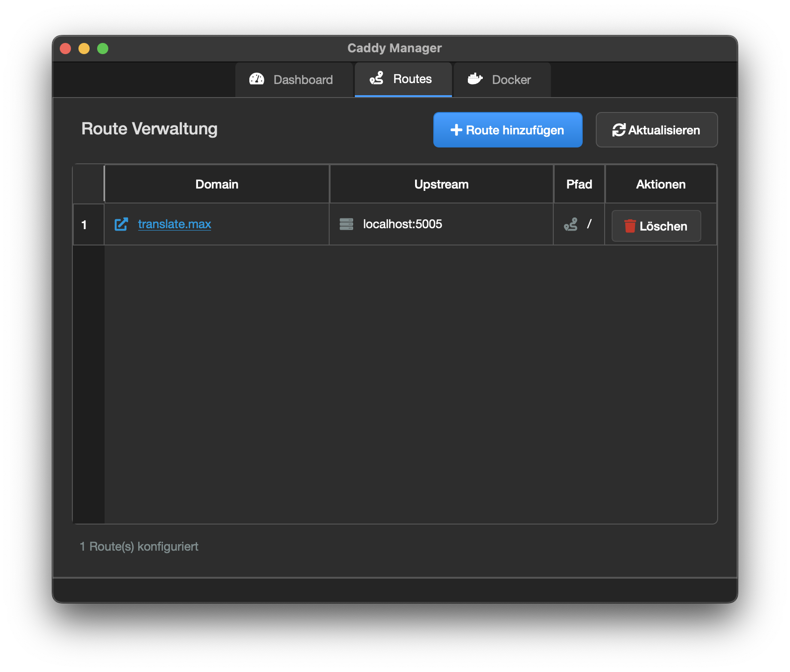The height and width of the screenshot is (672, 790).
Task: Click the red trash icon in Löschen
Action: point(630,226)
